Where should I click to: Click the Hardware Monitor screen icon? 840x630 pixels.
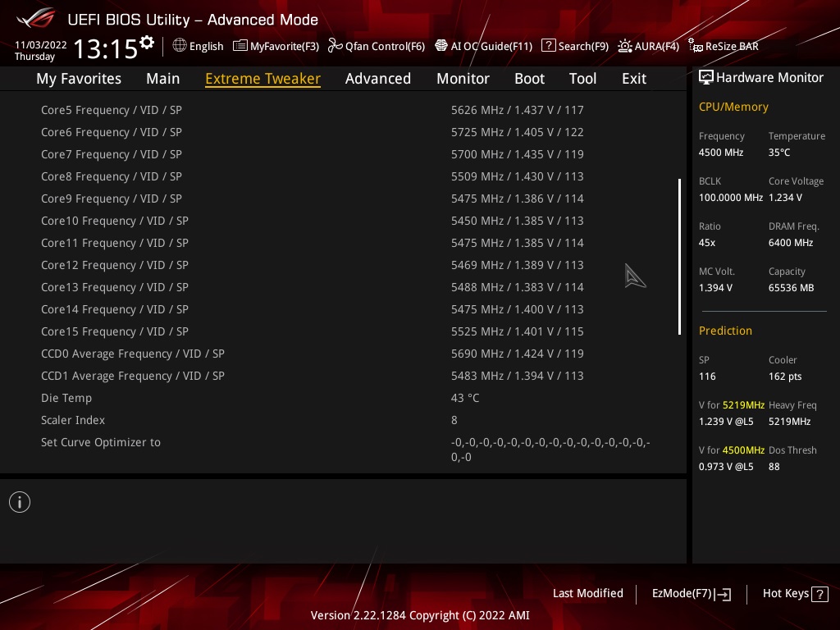706,78
